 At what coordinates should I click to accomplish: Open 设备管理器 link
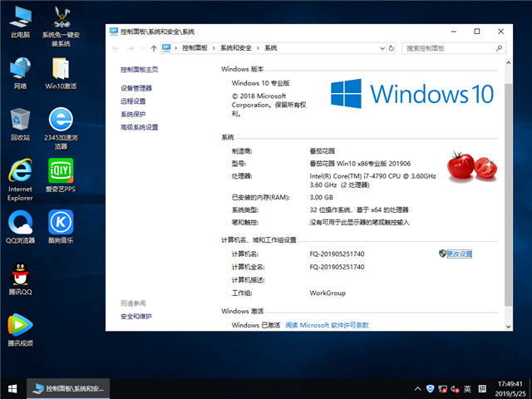tap(136, 88)
